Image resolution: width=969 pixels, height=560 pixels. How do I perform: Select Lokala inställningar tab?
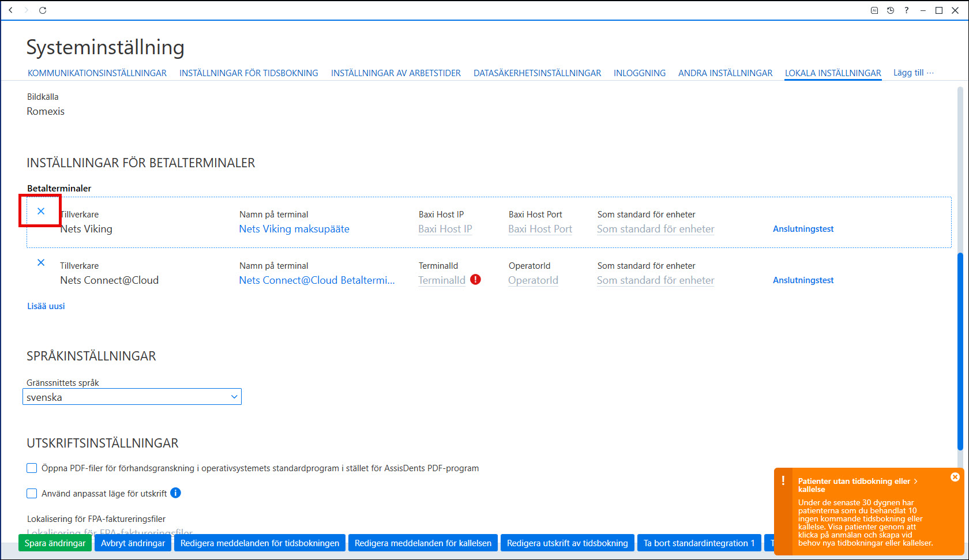[x=833, y=73]
